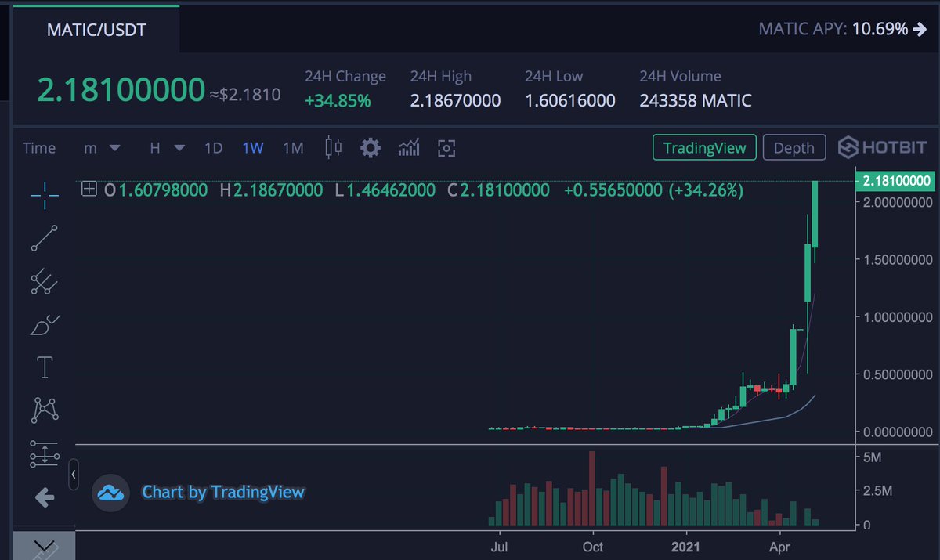Click the 24H Change +34.85% value
This screenshot has height=560, width=940.
(338, 100)
